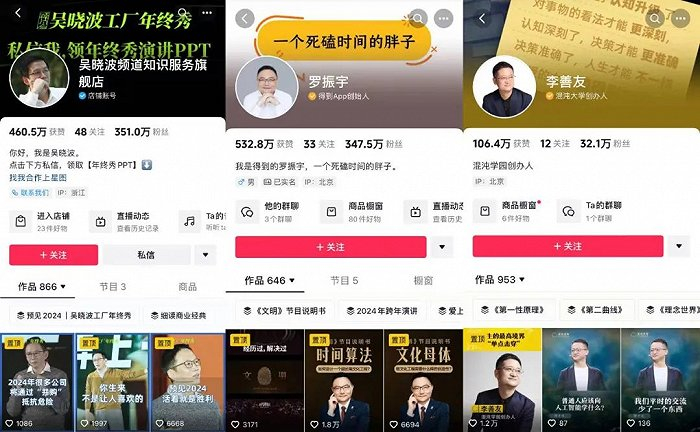Expand arrow next to 罗振宇 关注 button
The height and width of the screenshot is (432, 700).
tap(442, 247)
